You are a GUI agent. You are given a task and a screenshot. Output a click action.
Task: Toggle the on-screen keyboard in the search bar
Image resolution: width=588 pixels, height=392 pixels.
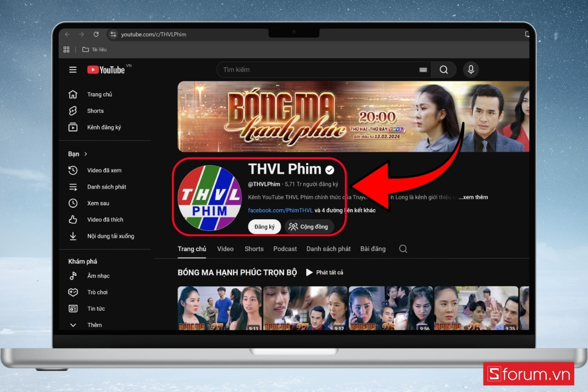[423, 70]
